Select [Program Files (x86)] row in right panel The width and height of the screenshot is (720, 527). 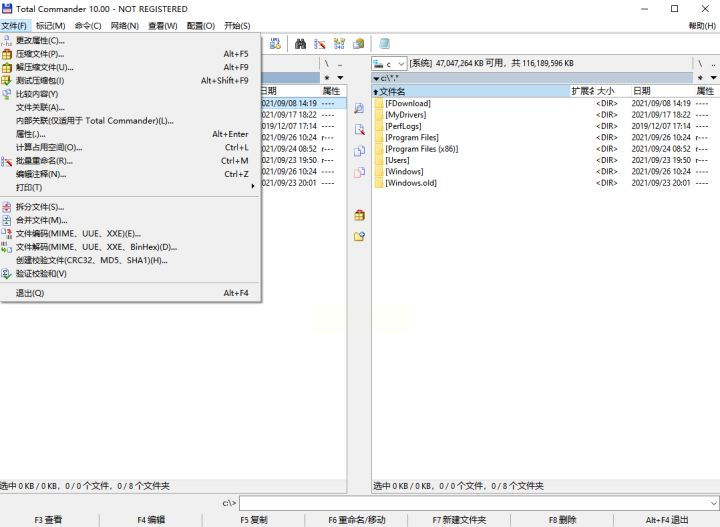point(546,149)
